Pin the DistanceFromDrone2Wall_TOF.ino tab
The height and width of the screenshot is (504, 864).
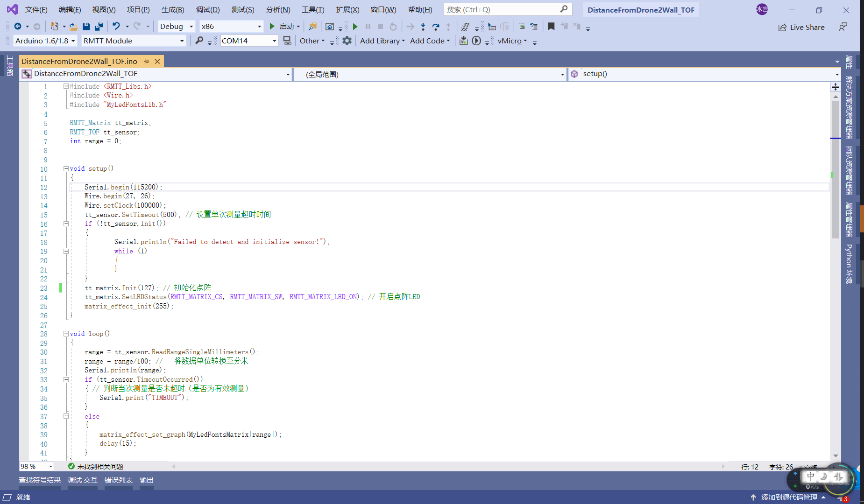pyautogui.click(x=146, y=61)
